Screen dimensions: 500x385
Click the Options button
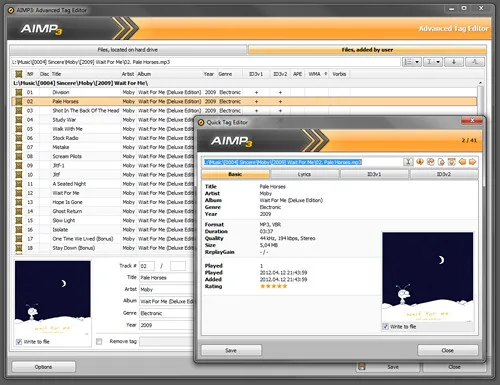43,367
